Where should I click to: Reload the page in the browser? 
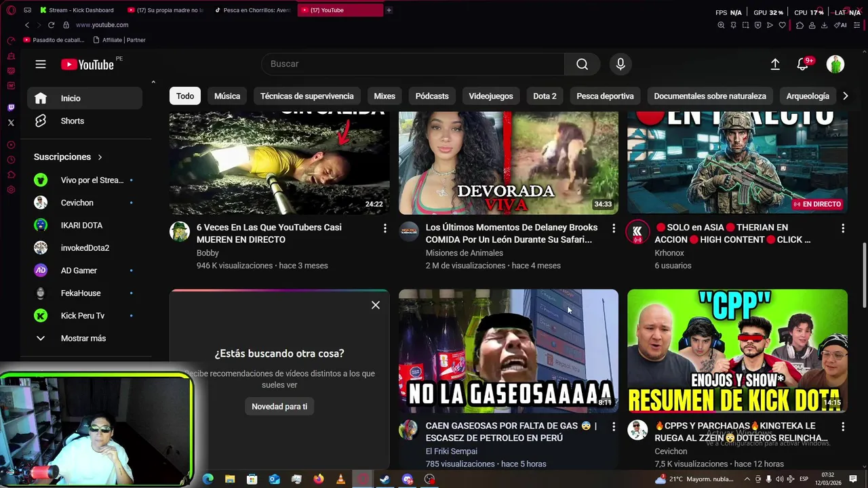(51, 25)
